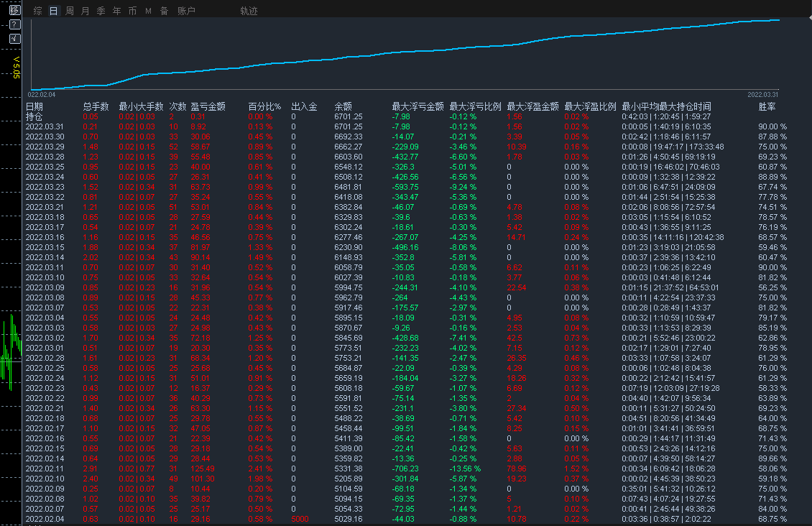Click the 盈亏金额 column header
The width and height of the screenshot is (812, 526).
pyautogui.click(x=208, y=106)
